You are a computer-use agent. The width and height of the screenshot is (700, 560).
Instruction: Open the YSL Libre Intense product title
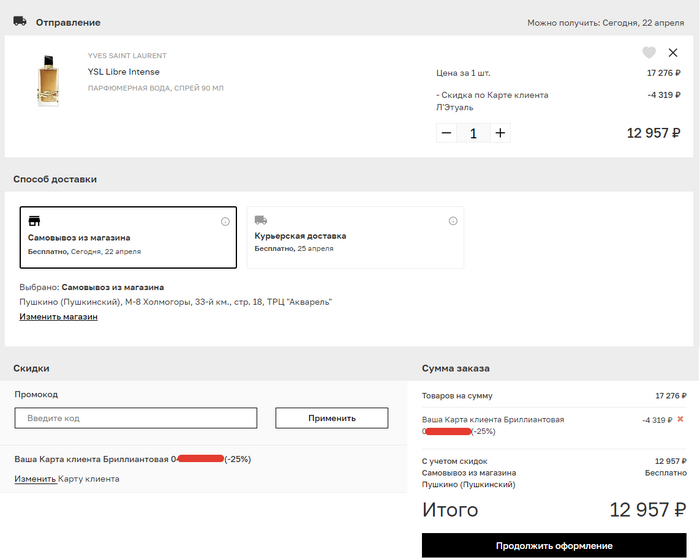[x=124, y=72]
